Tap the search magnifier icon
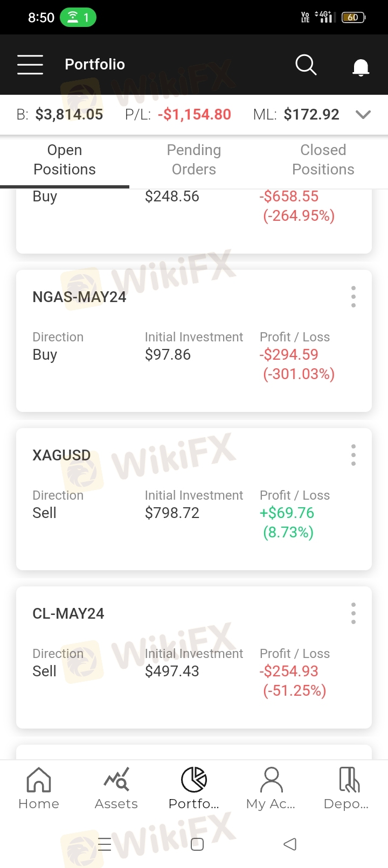388x868 pixels. (x=306, y=65)
